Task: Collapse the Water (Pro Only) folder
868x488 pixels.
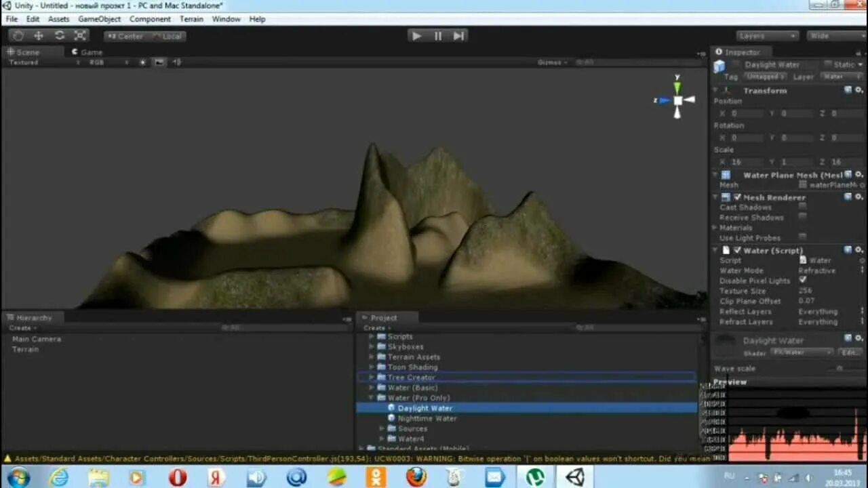Action: [x=371, y=398]
